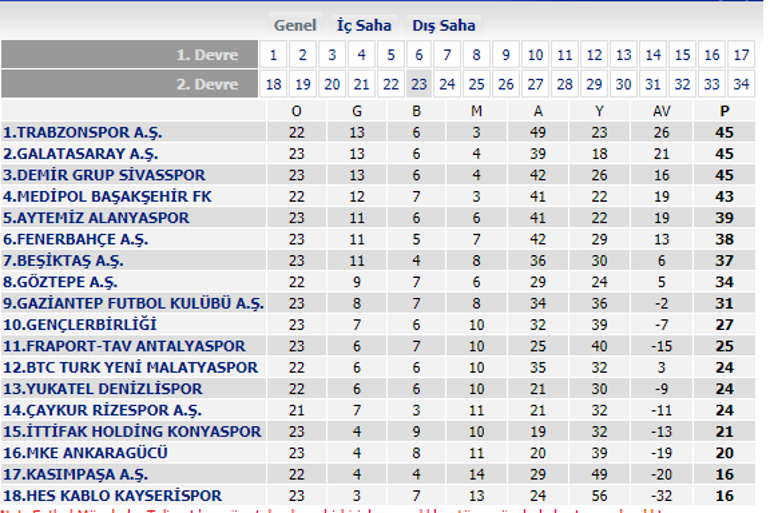Switch to the Genel tab
Image resolution: width=770 pixels, height=513 pixels.
(295, 25)
